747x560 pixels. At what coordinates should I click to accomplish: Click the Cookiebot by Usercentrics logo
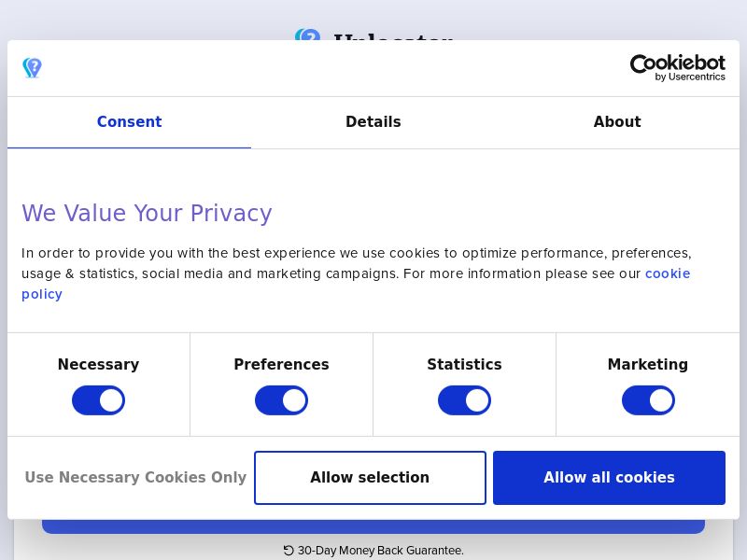pyautogui.click(x=678, y=67)
